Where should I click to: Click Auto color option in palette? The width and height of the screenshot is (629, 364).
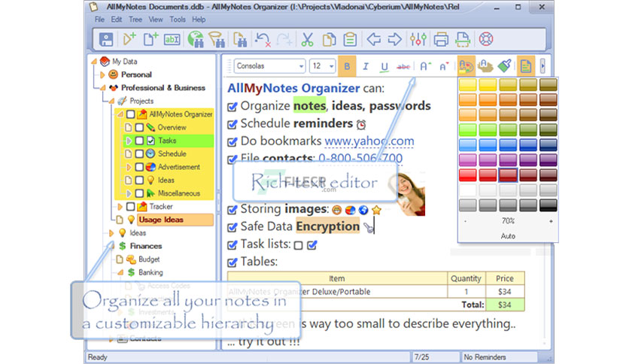pos(508,236)
